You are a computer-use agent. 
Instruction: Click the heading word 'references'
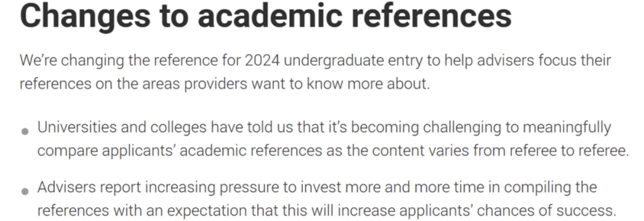[x=431, y=16]
